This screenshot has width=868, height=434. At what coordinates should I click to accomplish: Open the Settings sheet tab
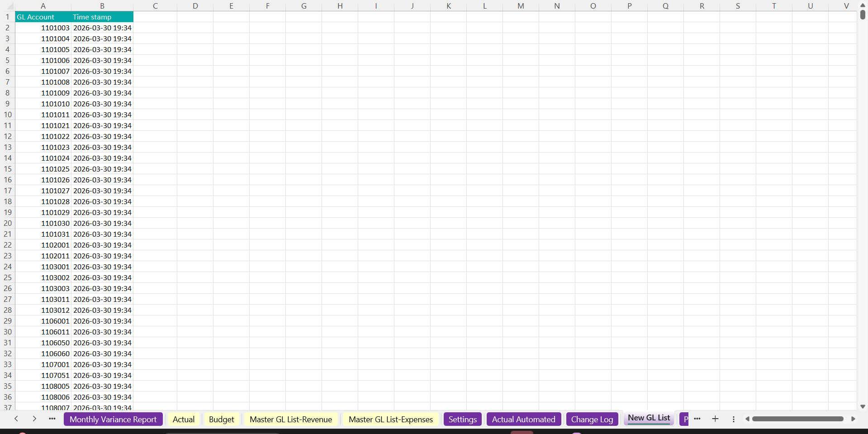(x=462, y=420)
